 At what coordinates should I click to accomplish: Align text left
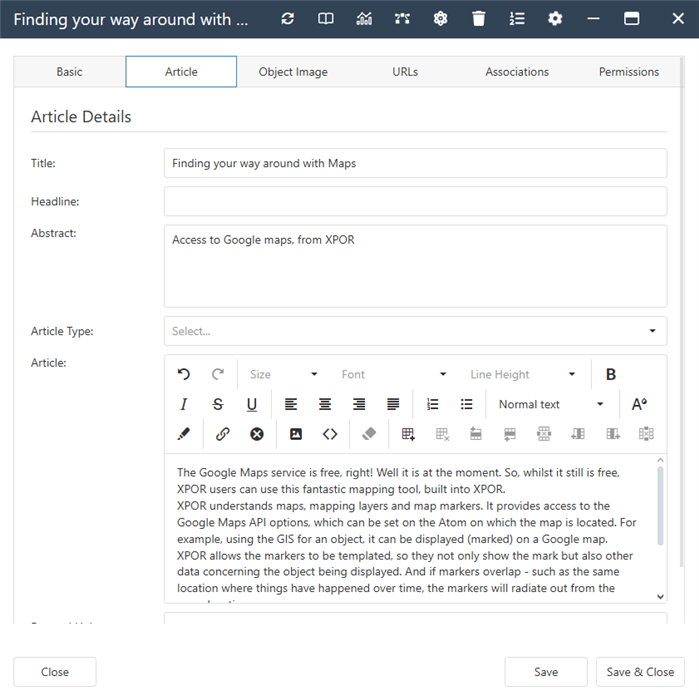pos(291,404)
